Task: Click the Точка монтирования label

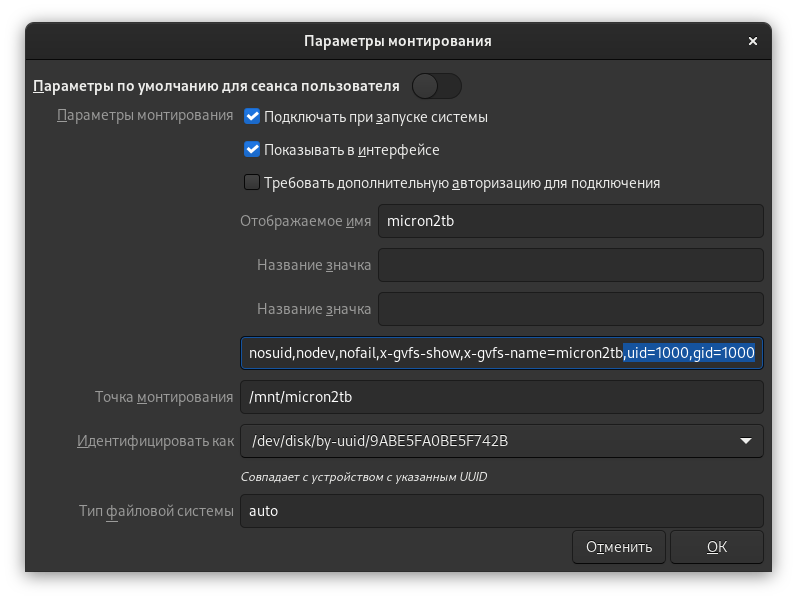Action: click(x=164, y=397)
